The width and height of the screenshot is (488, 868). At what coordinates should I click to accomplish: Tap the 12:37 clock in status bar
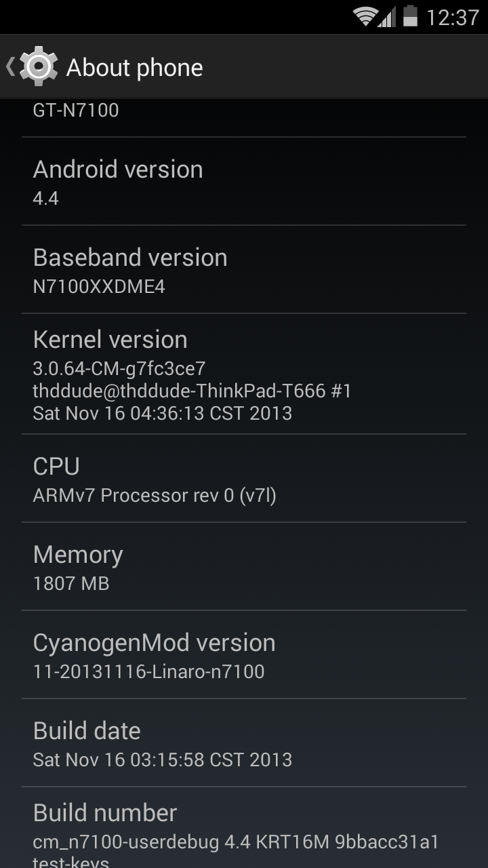tap(452, 17)
